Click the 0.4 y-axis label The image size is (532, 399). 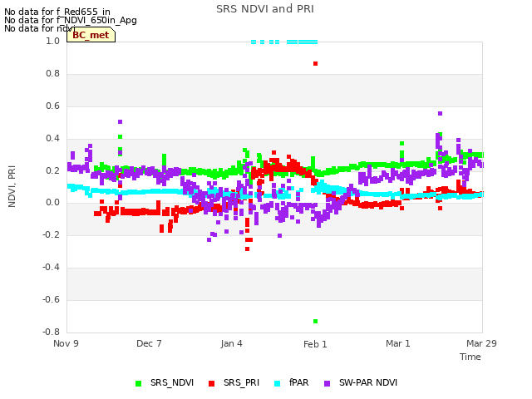point(52,139)
